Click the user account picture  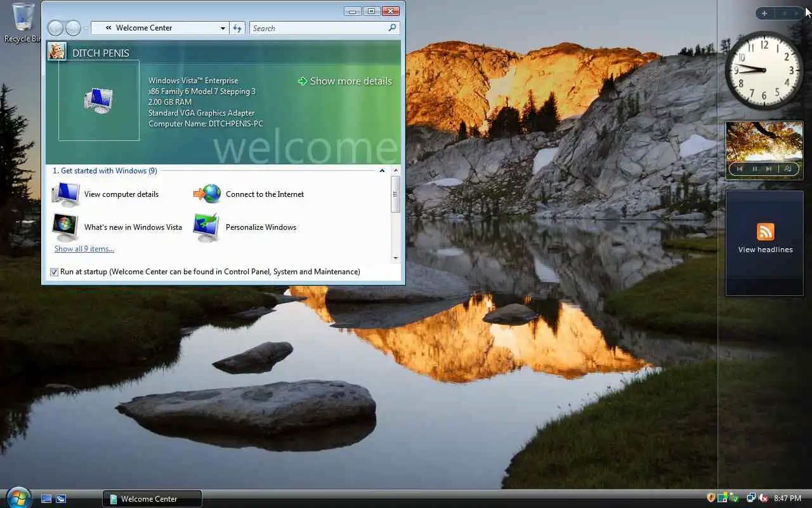click(x=56, y=51)
